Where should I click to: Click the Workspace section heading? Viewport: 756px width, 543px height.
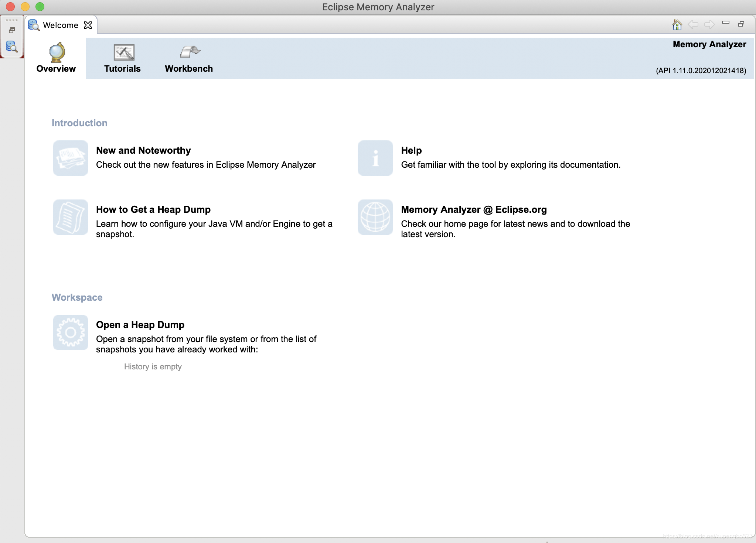(x=77, y=297)
